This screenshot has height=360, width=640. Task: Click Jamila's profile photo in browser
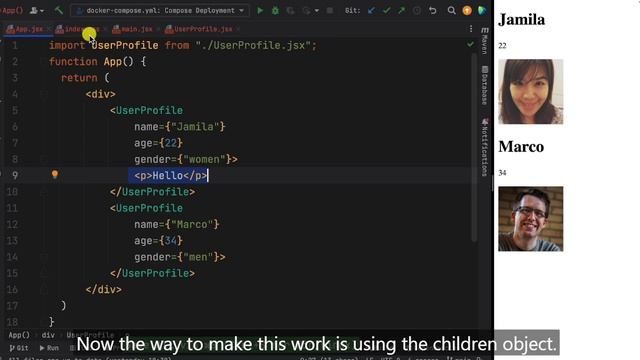pyautogui.click(x=530, y=91)
